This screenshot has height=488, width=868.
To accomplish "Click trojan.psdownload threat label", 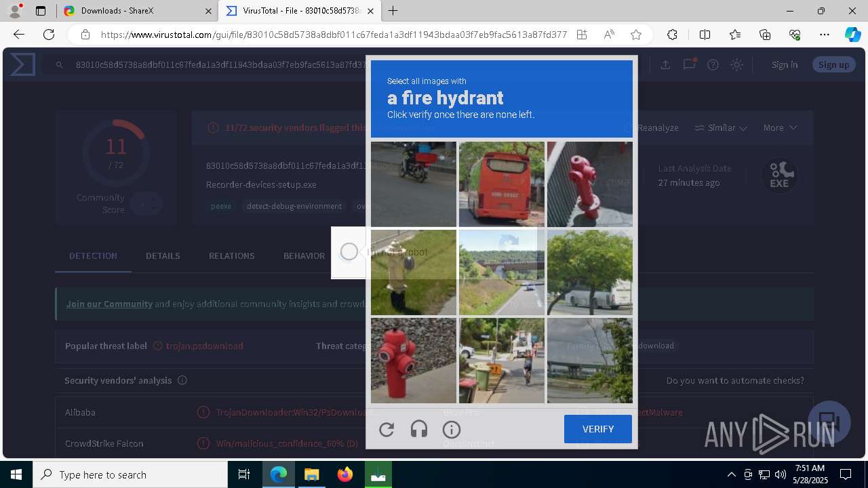I will [205, 346].
